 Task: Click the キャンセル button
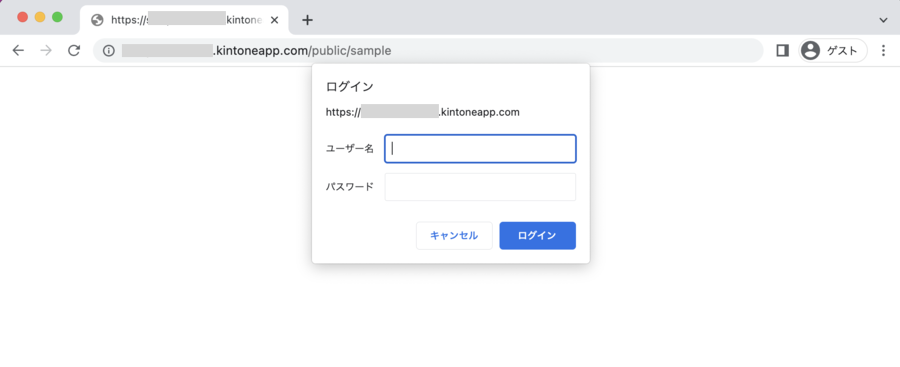(454, 235)
